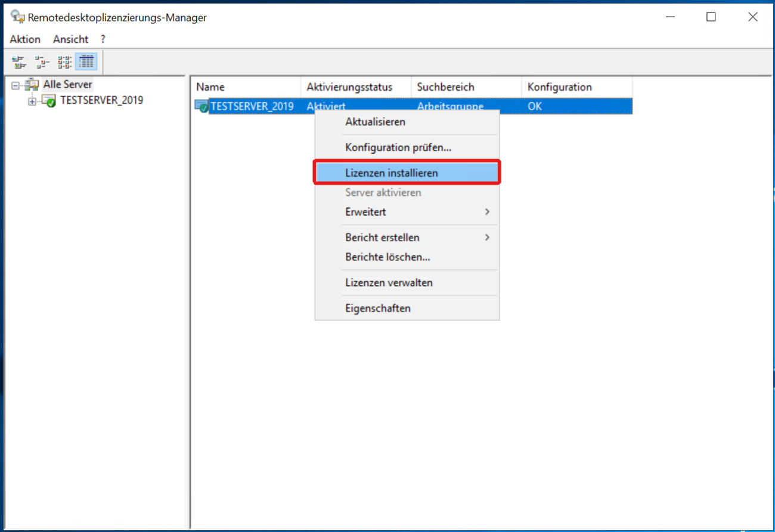
Task: Switch to large icons view in toolbar
Action: tap(20, 61)
